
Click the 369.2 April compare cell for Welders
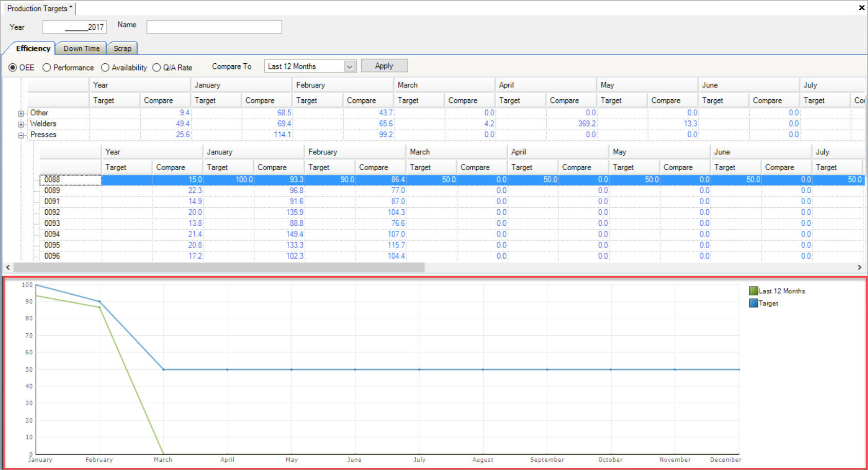[571, 123]
